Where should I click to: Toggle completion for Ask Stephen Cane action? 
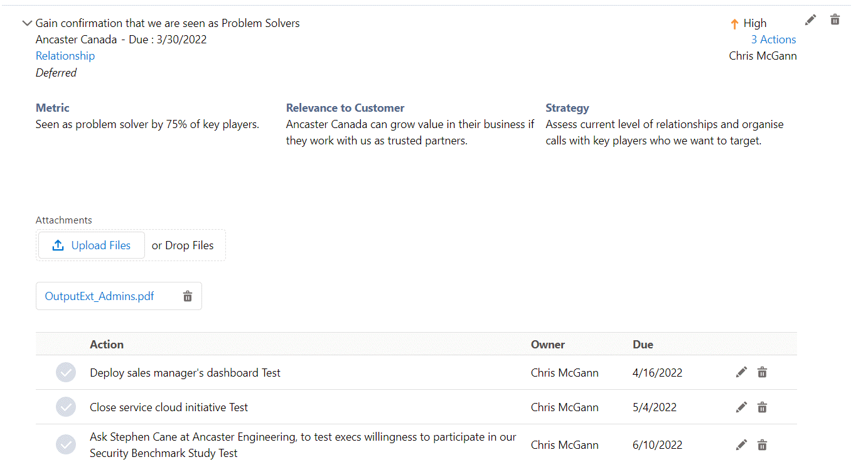point(66,445)
